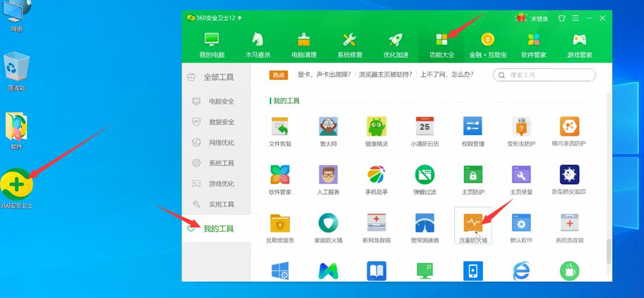Open the 上不了网,怎么办? link
644x298 pixels.
coord(447,75)
